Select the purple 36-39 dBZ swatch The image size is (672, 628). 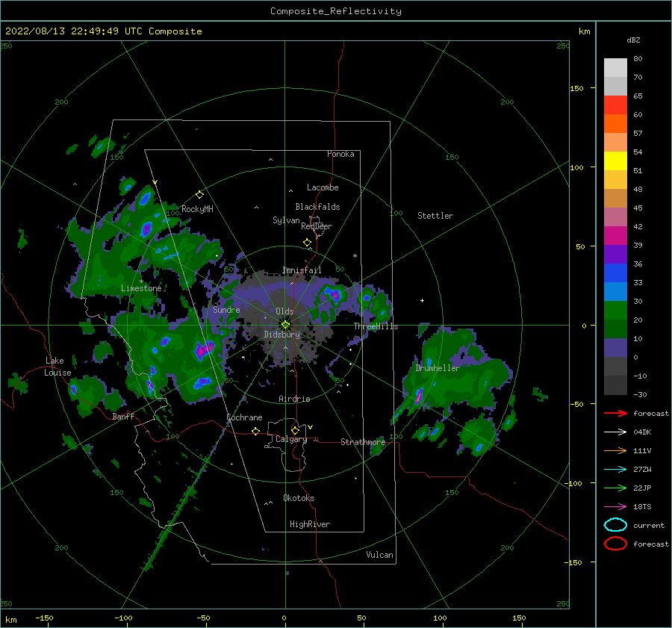click(x=615, y=255)
